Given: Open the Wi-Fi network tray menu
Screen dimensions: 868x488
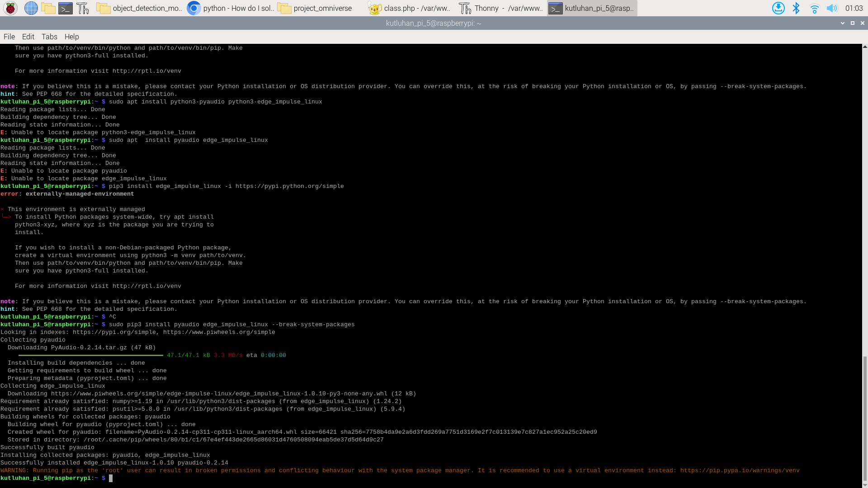Looking at the screenshot, I should [814, 8].
